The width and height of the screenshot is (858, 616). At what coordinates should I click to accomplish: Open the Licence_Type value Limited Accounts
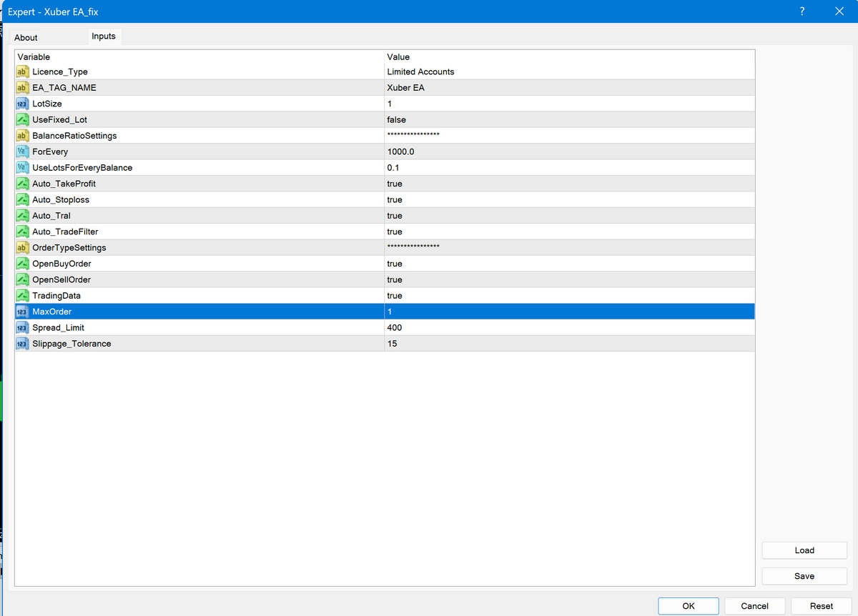click(x=420, y=71)
